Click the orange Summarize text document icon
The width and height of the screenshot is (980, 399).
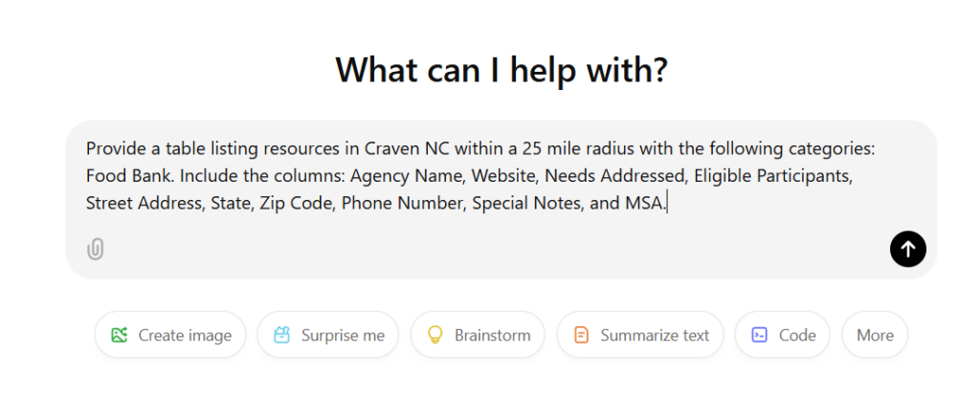pos(581,335)
